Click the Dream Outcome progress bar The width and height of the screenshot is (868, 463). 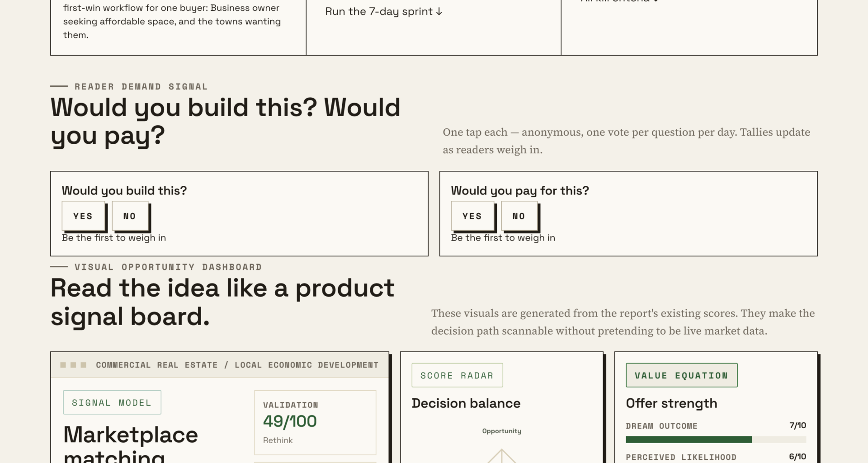point(716,439)
